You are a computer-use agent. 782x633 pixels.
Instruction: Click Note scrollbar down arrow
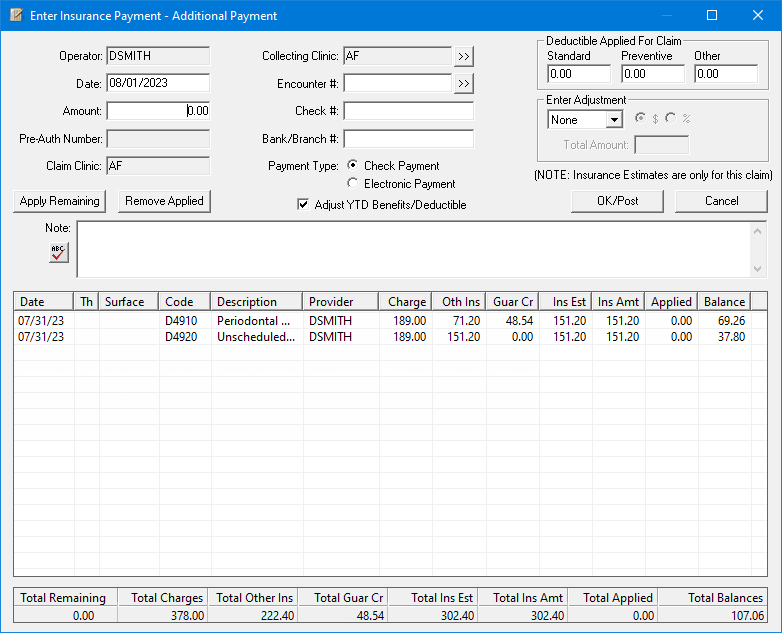758,269
